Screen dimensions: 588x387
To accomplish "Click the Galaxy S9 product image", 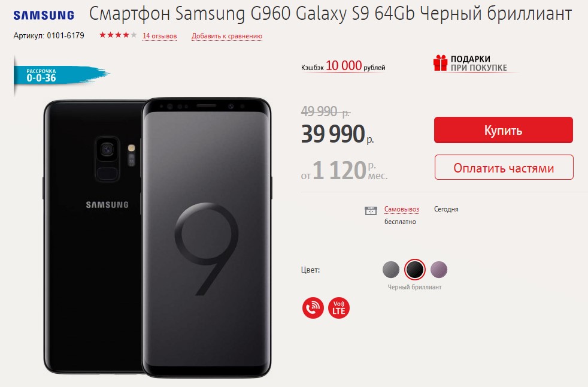I will click(x=157, y=237).
